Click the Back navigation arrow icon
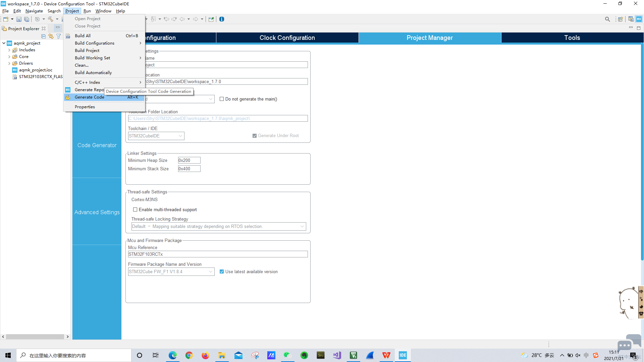 182,19
